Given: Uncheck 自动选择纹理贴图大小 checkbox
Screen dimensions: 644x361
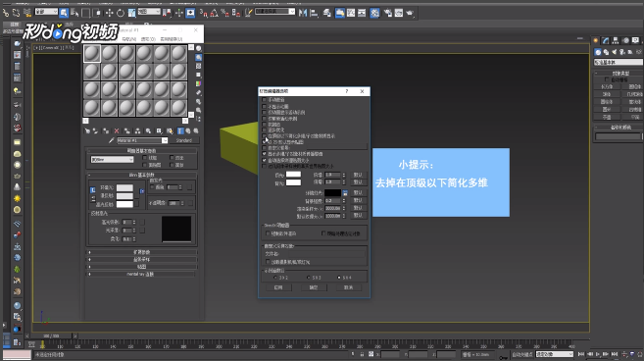Looking at the screenshot, I should (x=264, y=160).
